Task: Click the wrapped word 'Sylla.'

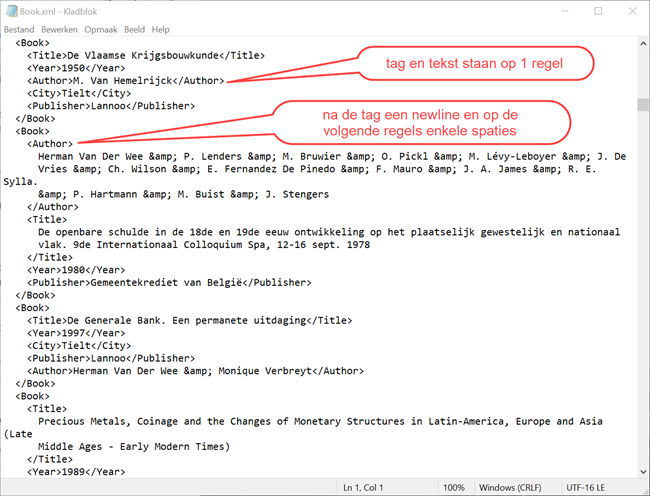Action: tap(21, 182)
